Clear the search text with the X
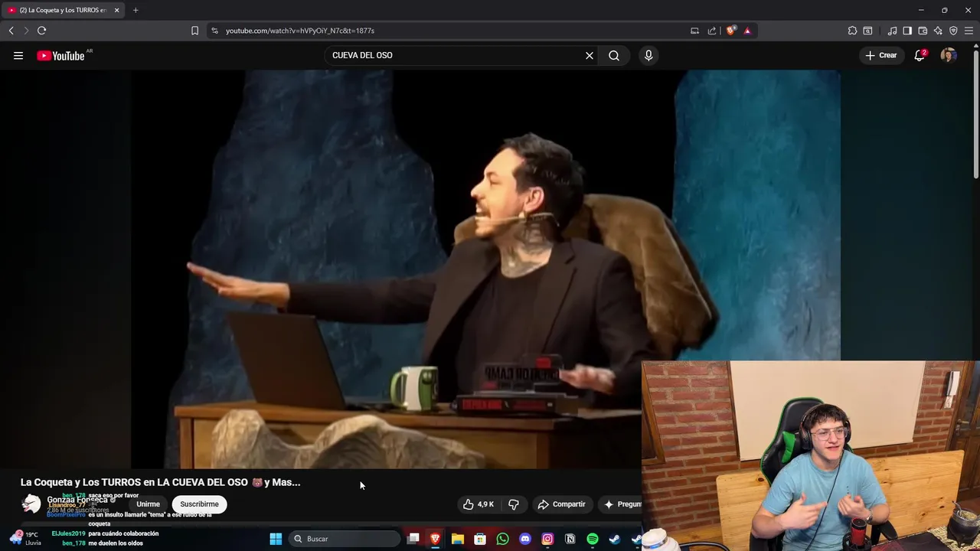This screenshot has width=980, height=551. tap(590, 55)
